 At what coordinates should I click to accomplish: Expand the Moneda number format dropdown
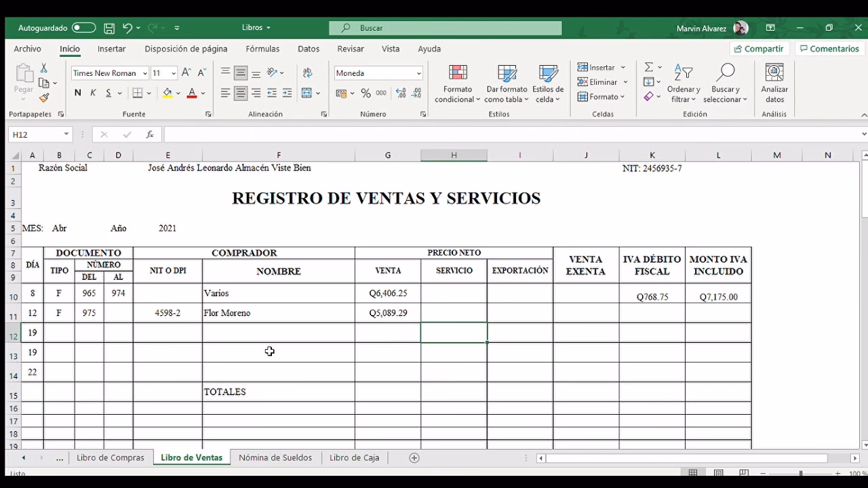(418, 73)
